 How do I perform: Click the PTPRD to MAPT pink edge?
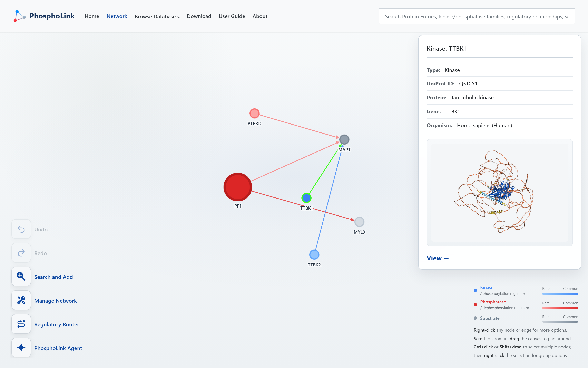point(299,126)
